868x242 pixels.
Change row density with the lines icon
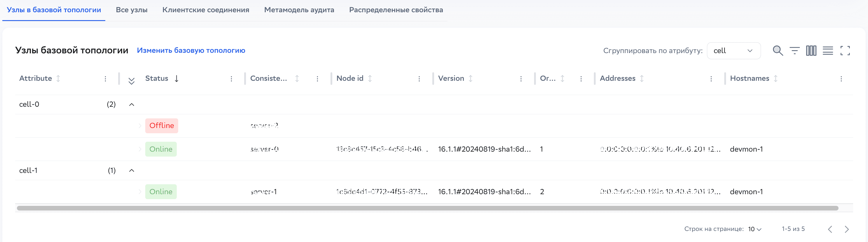(x=827, y=50)
